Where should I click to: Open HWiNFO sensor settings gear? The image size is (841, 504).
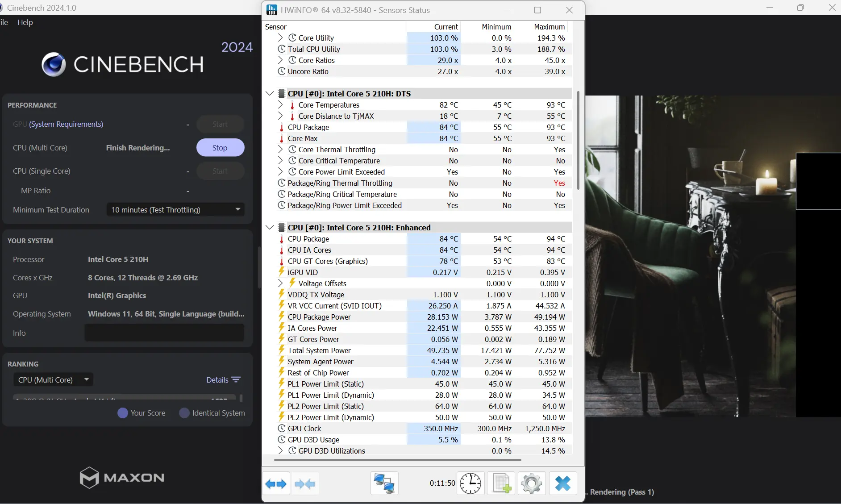click(x=532, y=483)
